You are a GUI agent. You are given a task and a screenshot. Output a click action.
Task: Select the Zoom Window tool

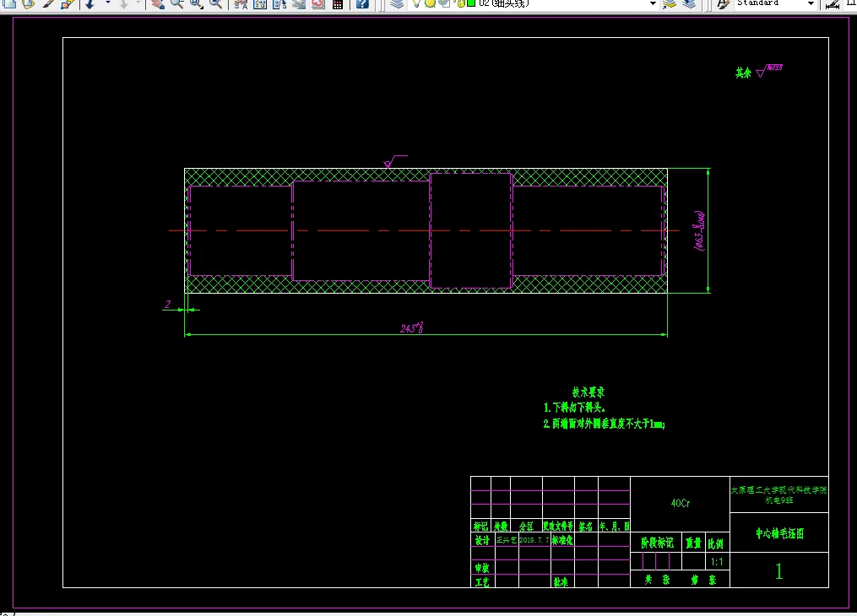[196, 4]
